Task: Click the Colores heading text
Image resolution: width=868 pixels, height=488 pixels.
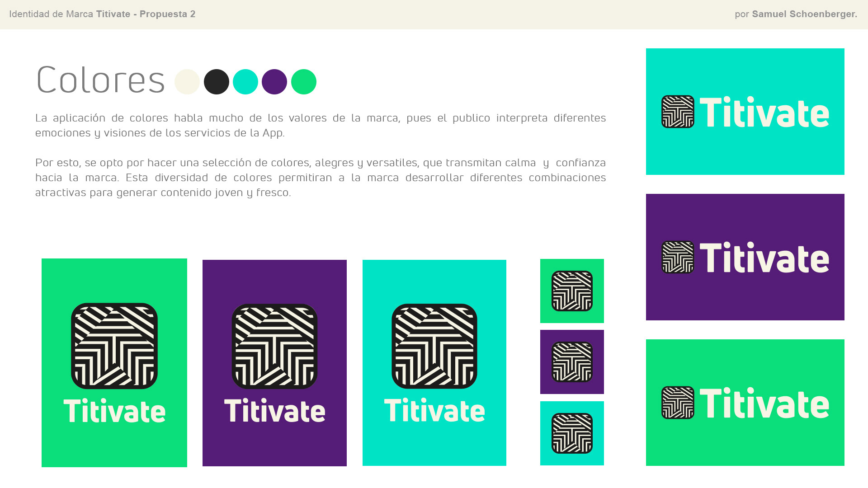Action: tap(100, 81)
